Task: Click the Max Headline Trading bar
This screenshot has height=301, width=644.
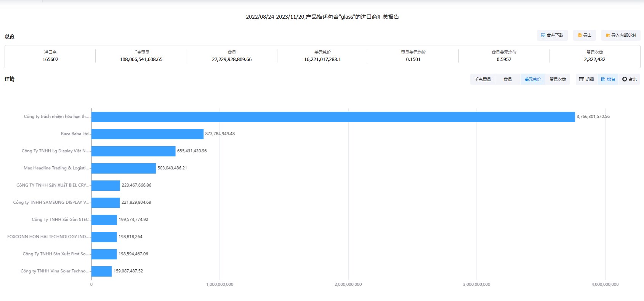Action: (123, 168)
